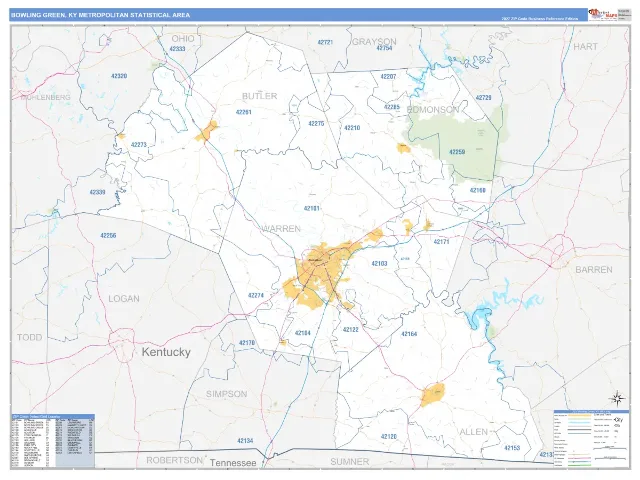Select the SUMNER county label
The height and width of the screenshot is (480, 640).
349,462
